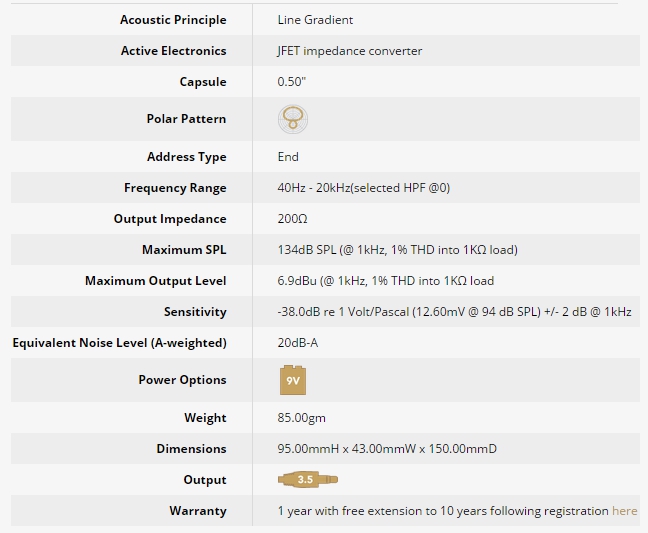The image size is (648, 533).
Task: Click the Acoustic Principle label
Action: (173, 20)
